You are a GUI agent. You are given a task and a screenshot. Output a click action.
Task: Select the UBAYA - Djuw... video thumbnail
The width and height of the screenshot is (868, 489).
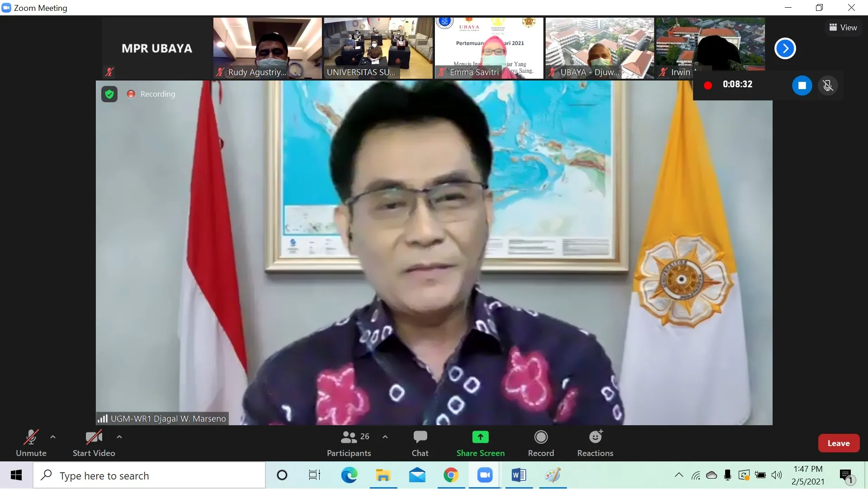(x=600, y=48)
